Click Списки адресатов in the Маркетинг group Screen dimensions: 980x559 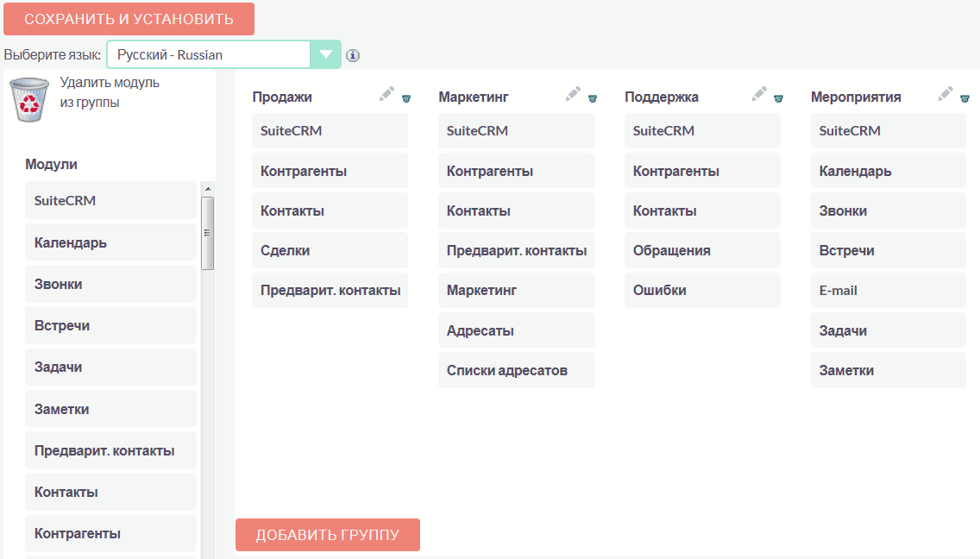tap(516, 370)
